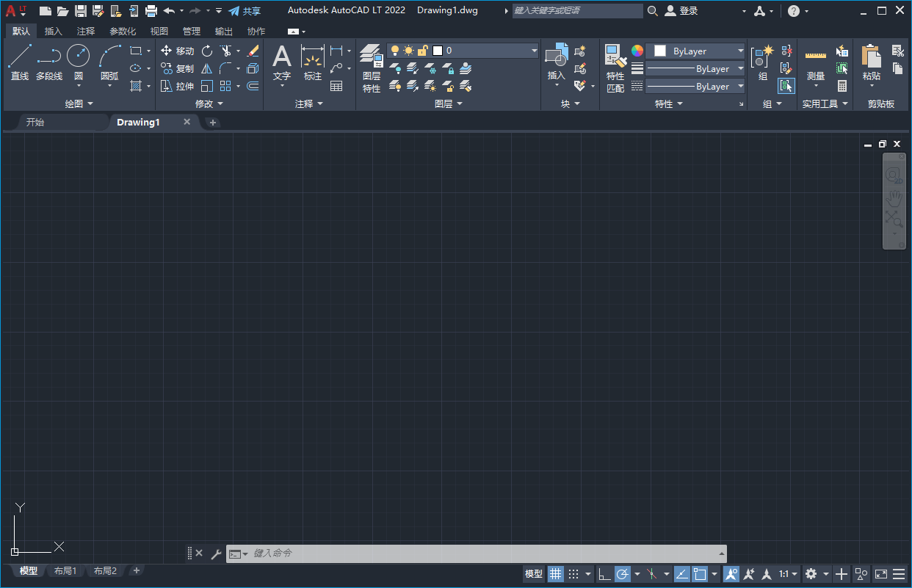Click the Plot printer icon
The image size is (912, 588).
[x=151, y=11]
